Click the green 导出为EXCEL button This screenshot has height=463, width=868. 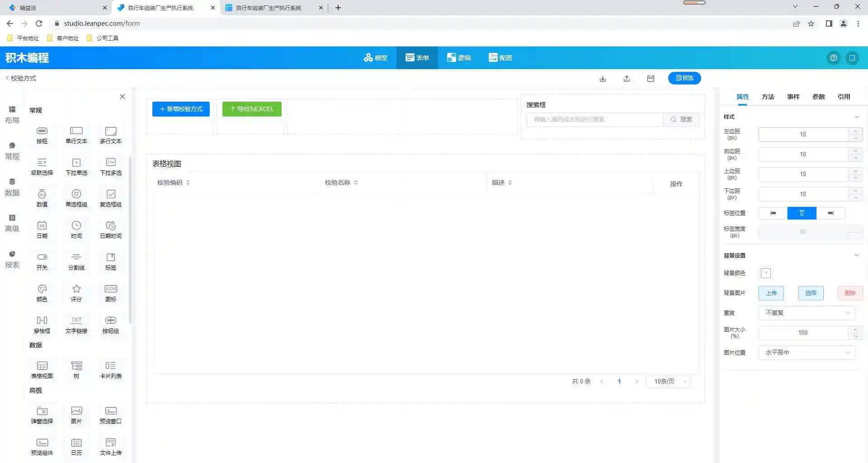(252, 109)
